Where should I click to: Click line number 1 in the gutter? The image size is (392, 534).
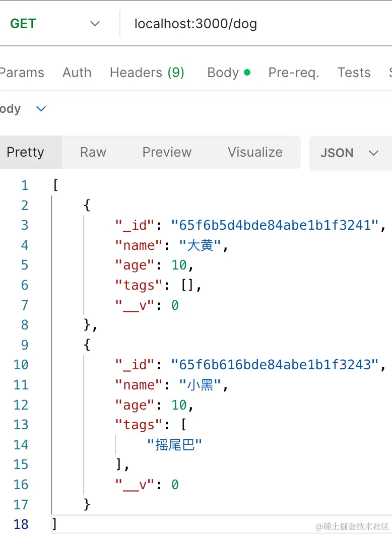click(x=25, y=185)
